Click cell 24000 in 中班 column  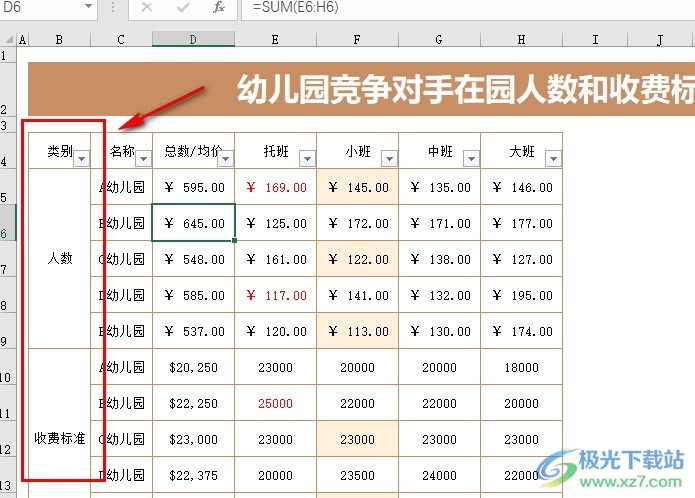click(439, 475)
